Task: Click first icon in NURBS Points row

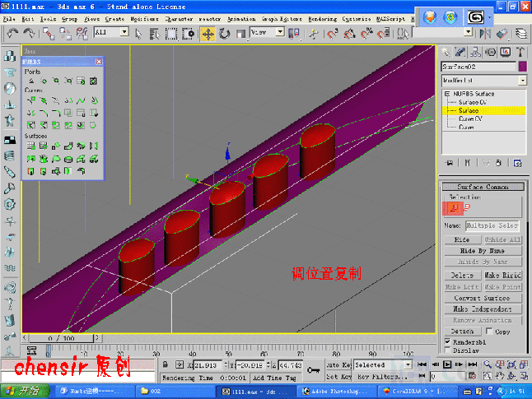Action: pyautogui.click(x=30, y=81)
